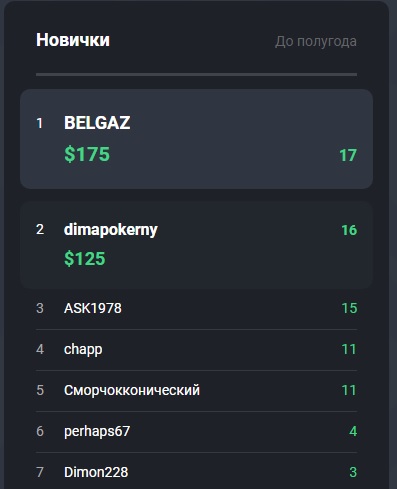
Task: Click the $175 prize amount
Action: point(87,154)
